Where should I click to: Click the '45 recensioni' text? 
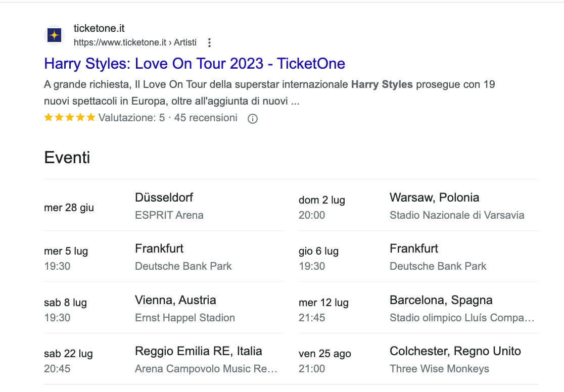pyautogui.click(x=206, y=118)
